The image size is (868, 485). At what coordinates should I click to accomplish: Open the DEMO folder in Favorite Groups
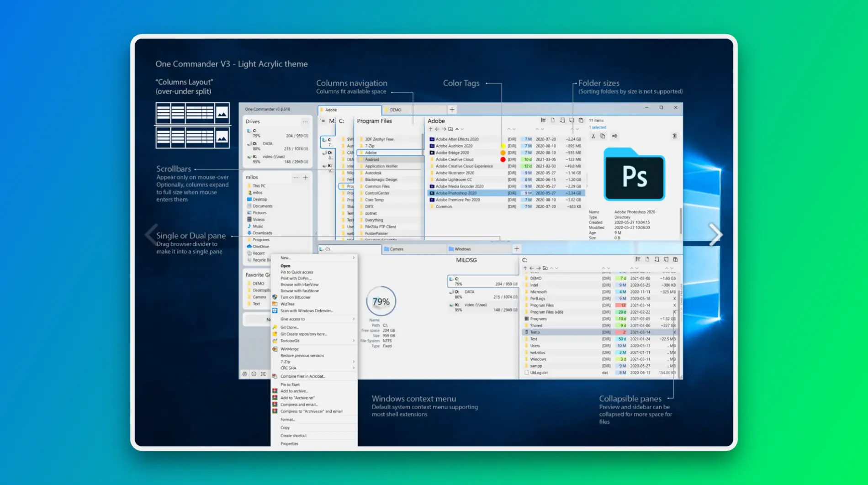258,284
